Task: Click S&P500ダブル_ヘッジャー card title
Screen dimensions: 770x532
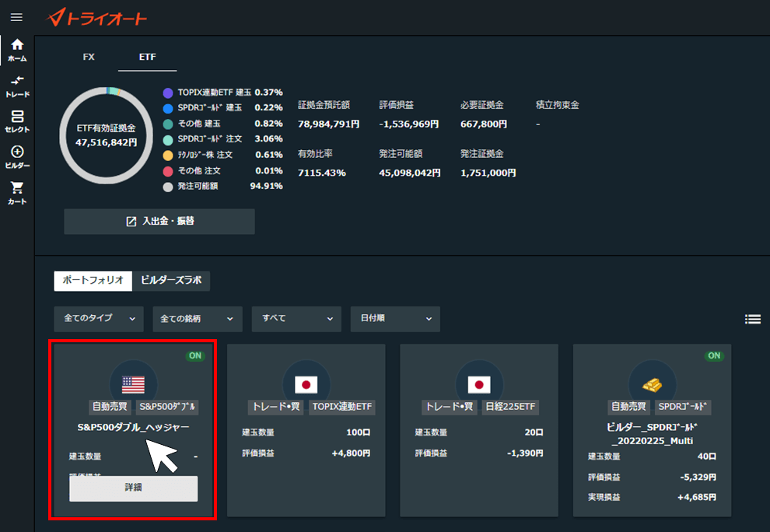Action: 133,427
